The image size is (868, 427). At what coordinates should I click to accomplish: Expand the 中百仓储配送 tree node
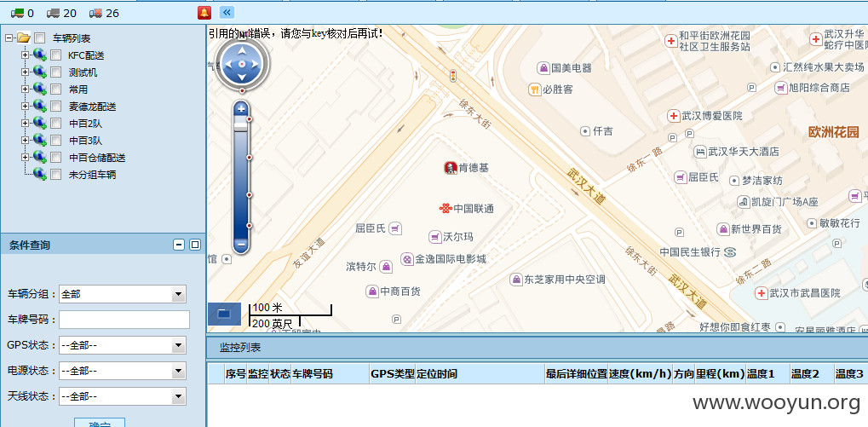(25, 158)
